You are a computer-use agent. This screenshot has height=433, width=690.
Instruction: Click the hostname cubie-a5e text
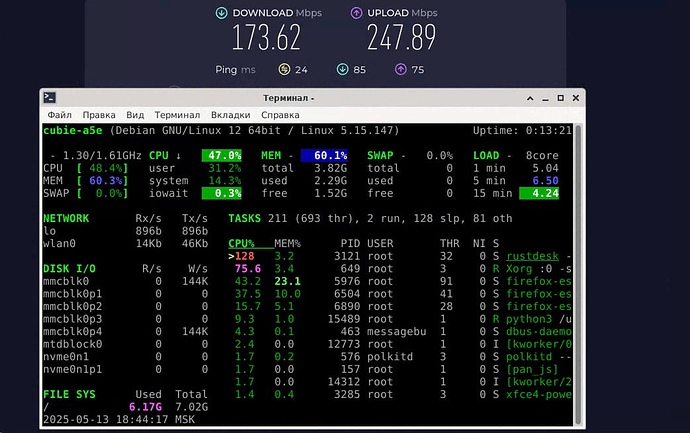click(73, 131)
